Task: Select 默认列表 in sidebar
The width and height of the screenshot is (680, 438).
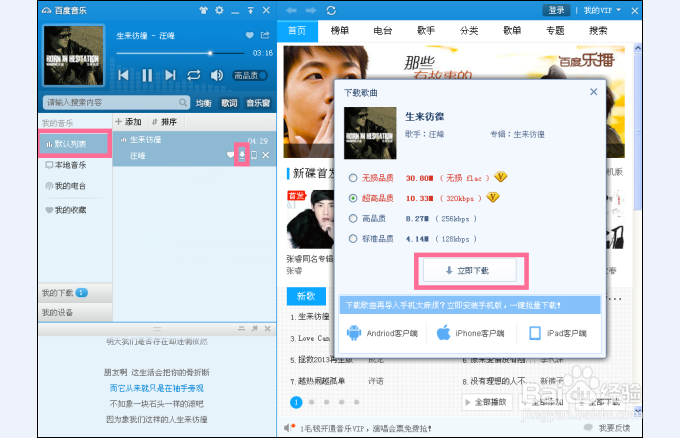Action: 75,144
